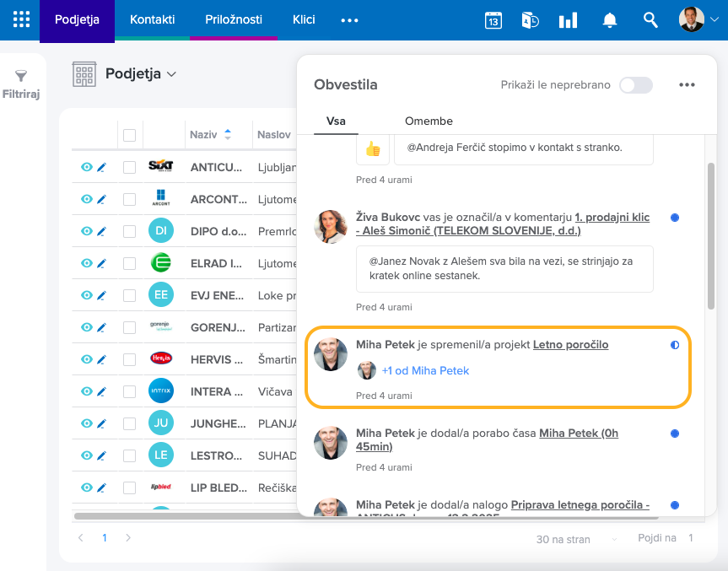Open the calendar icon in top bar
The width and height of the screenshot is (728, 571).
click(x=493, y=20)
